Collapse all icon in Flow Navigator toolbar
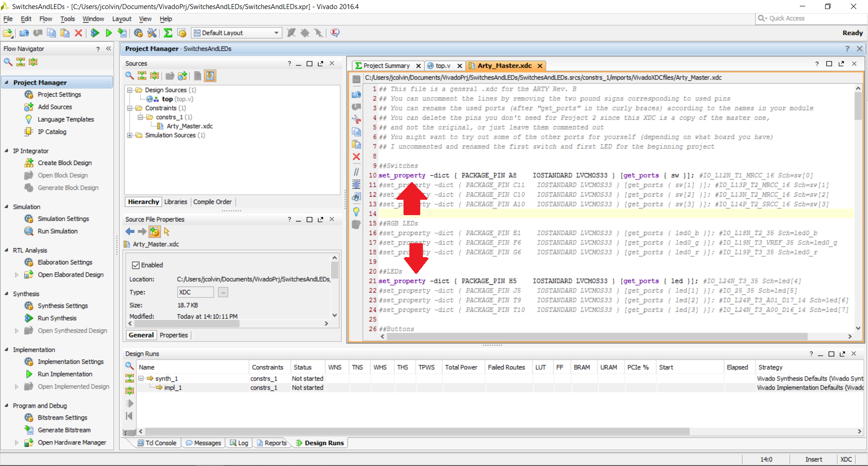This screenshot has height=466, width=868. point(21,62)
